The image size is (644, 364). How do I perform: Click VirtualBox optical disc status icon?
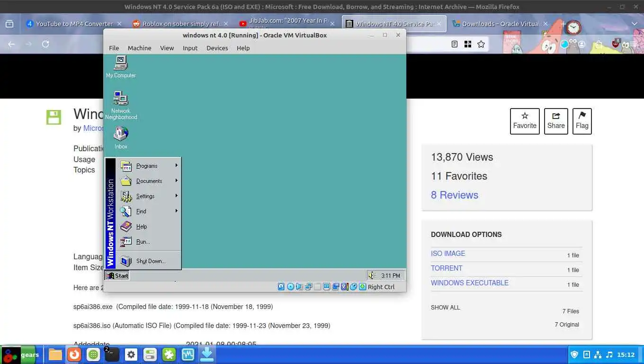tap(290, 287)
